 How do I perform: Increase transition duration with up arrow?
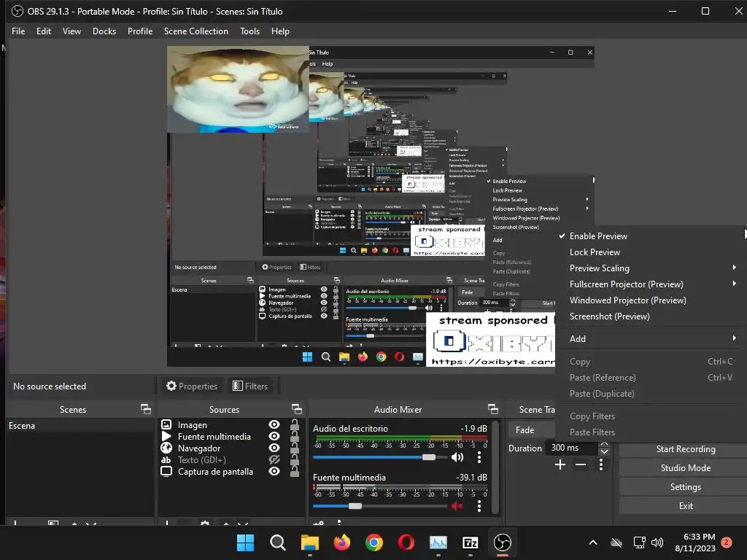605,444
